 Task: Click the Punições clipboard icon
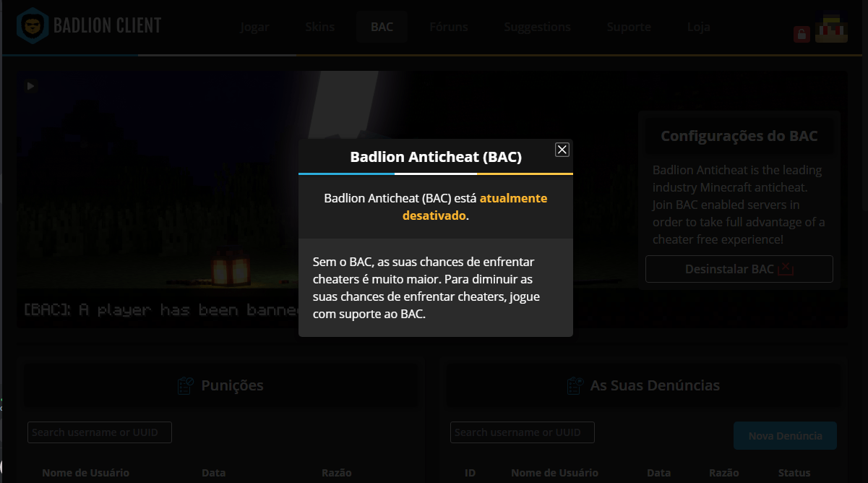(186, 385)
